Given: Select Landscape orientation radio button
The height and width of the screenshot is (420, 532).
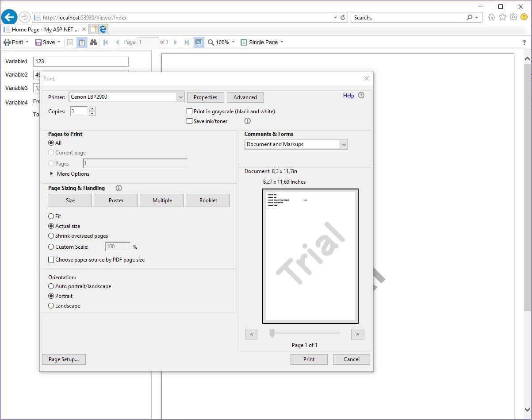Looking at the screenshot, I should pyautogui.click(x=51, y=306).
